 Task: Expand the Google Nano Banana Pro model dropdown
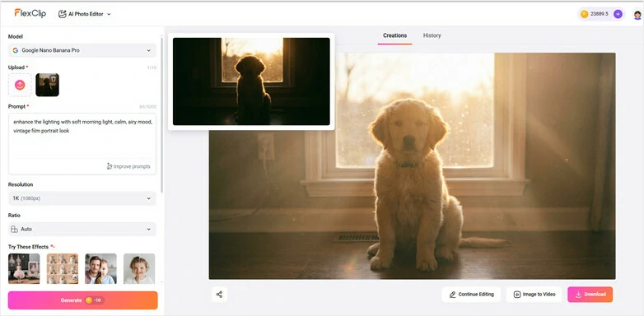[x=82, y=50]
